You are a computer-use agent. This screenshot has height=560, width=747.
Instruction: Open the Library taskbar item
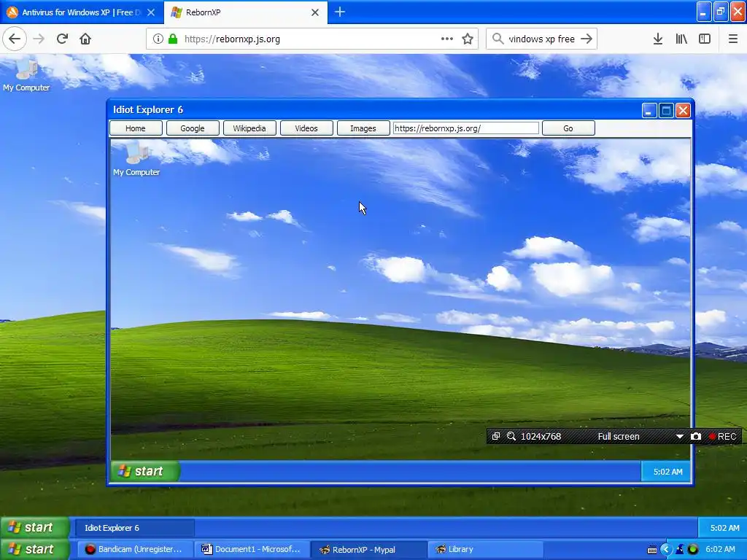click(485, 549)
